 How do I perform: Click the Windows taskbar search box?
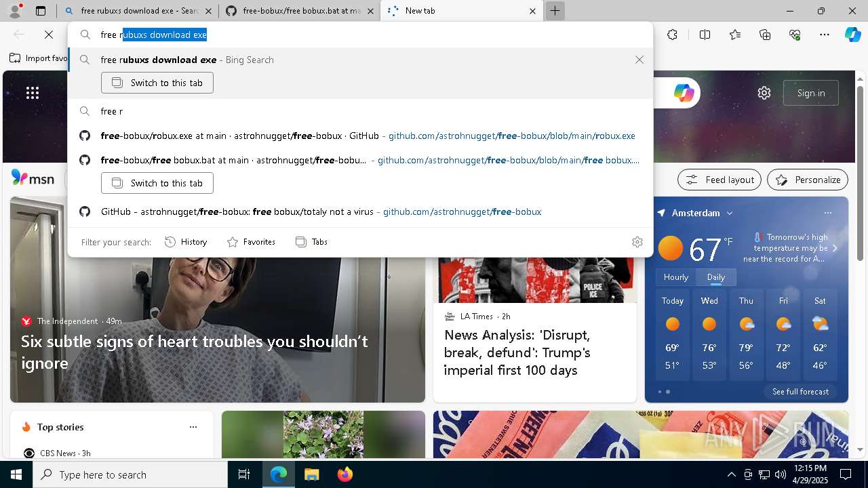(130, 474)
